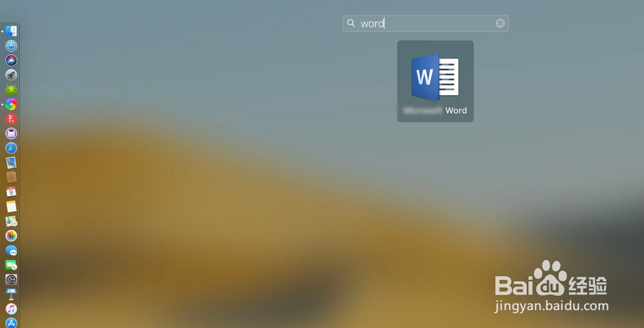The height and width of the screenshot is (328, 644).
Task: Launch Safari from the Dock
Action: point(11,148)
